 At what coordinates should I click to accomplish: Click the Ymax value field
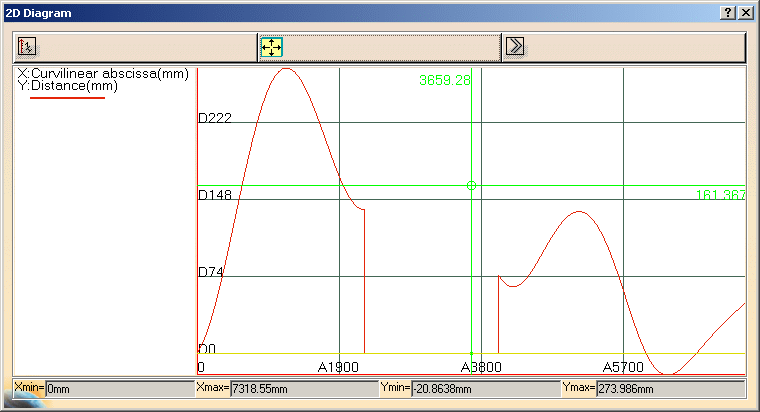pyautogui.click(x=669, y=388)
